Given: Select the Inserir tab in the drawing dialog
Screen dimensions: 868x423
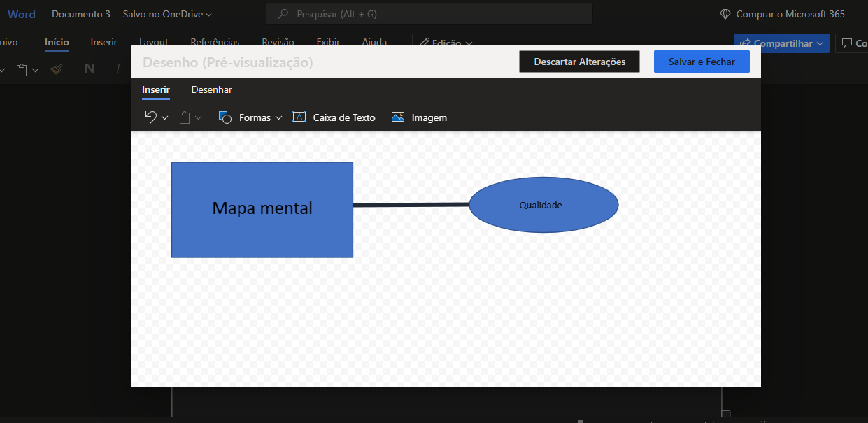Looking at the screenshot, I should point(156,89).
